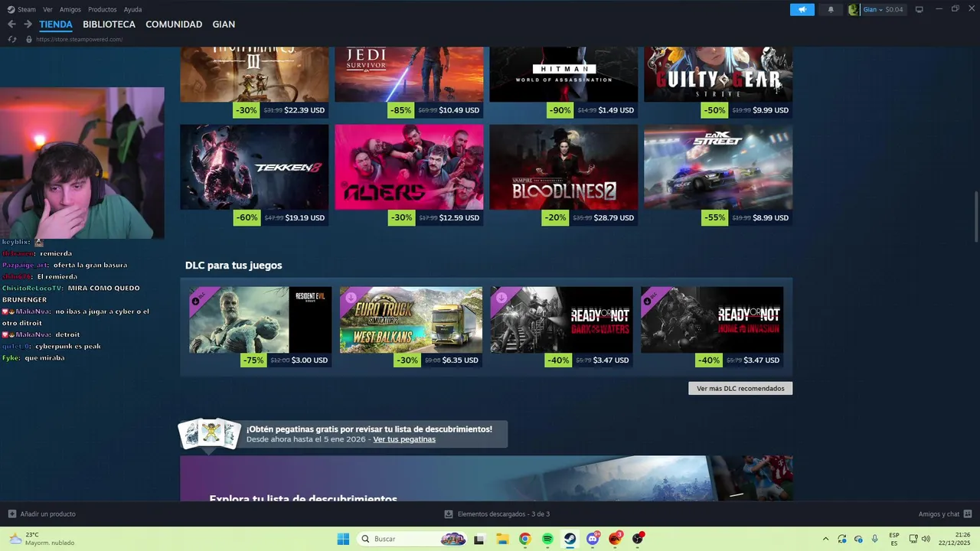Click the store URL address bar
Viewport: 980px width, 551px height.
click(80, 39)
